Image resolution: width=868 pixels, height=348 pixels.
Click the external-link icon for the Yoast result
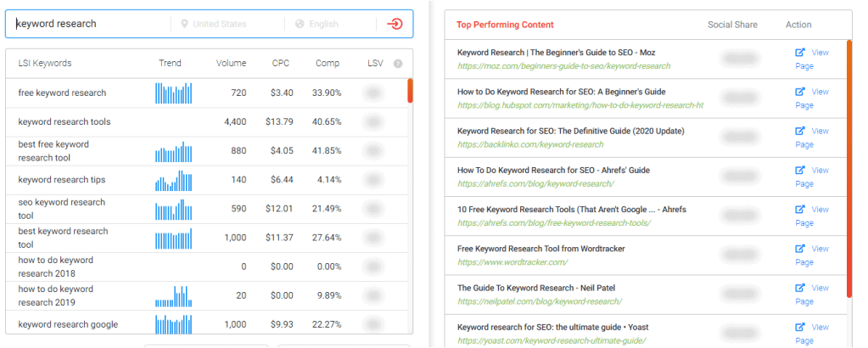[x=799, y=328]
